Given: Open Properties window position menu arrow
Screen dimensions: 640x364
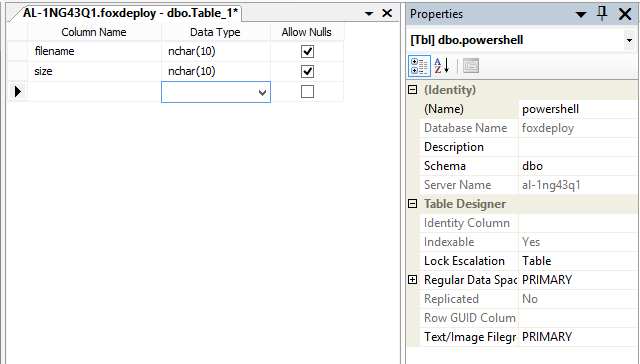Looking at the screenshot, I should coord(580,15).
